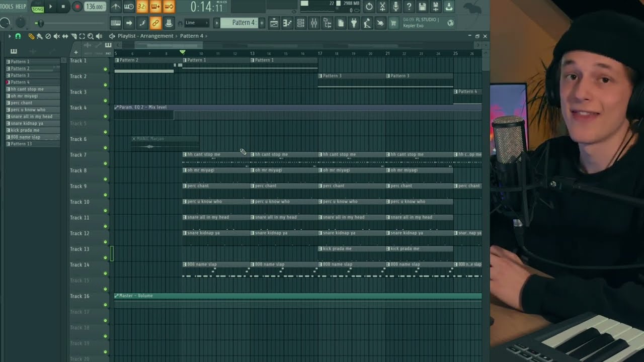Image resolution: width=644 pixels, height=362 pixels.
Task: Adjust the master volume knob
Action: [x=6, y=23]
